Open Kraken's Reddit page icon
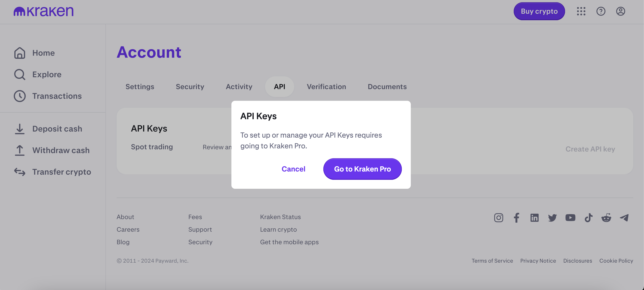Screen dimensions: 644x290 (x=606, y=217)
